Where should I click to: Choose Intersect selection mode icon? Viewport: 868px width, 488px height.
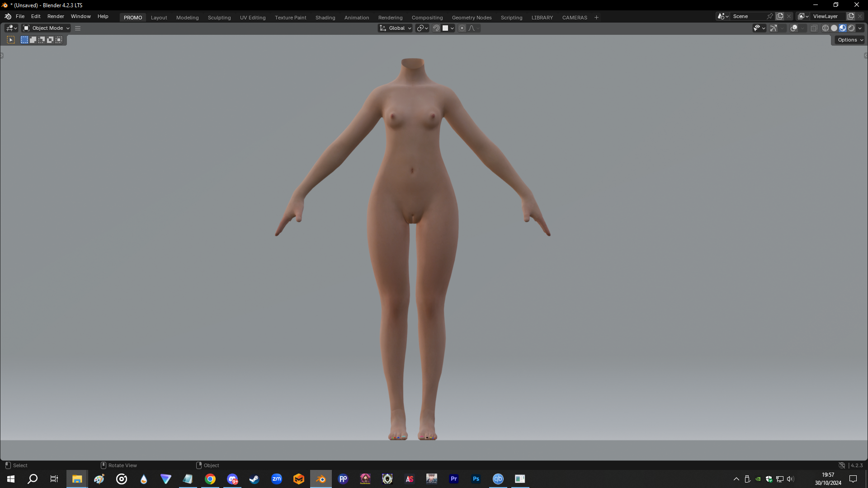click(x=59, y=40)
